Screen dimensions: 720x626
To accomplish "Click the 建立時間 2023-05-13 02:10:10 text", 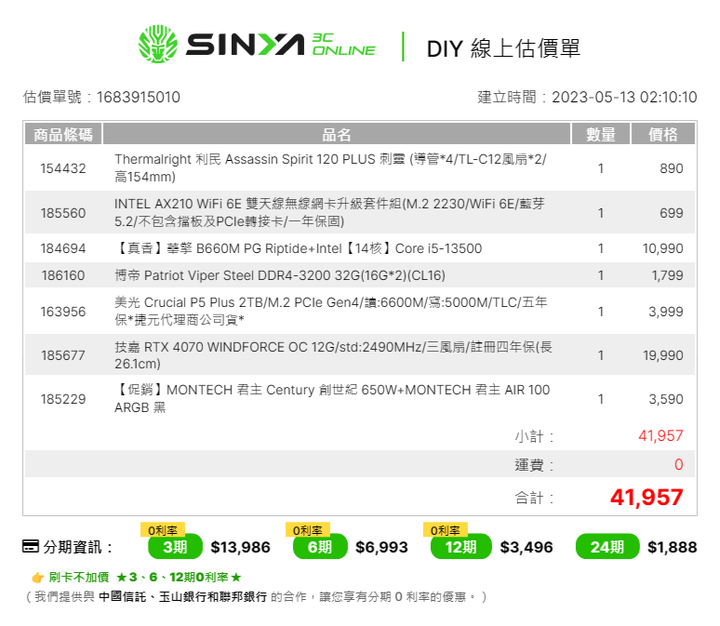I will (587, 97).
